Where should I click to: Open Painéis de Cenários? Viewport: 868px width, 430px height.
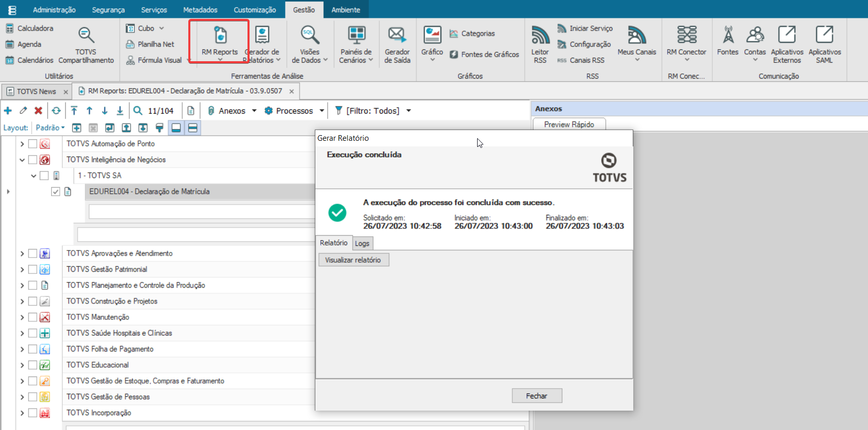click(x=356, y=45)
